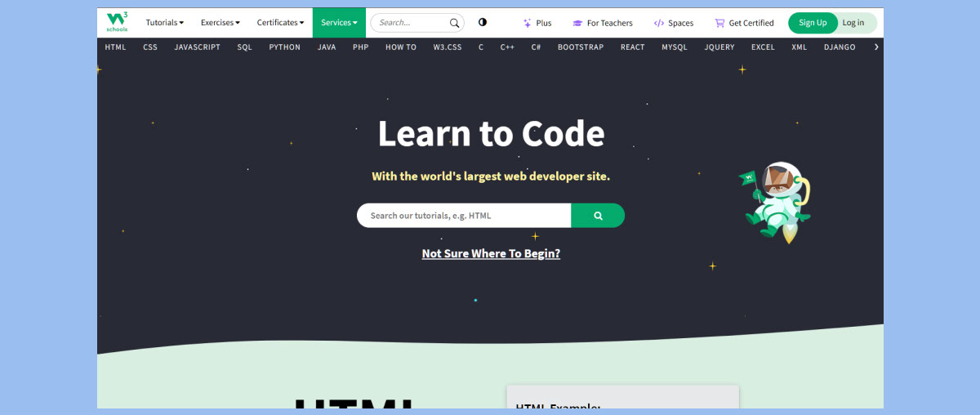The height and width of the screenshot is (415, 980).
Task: Select PYTHON in the topic bar
Action: 285,47
